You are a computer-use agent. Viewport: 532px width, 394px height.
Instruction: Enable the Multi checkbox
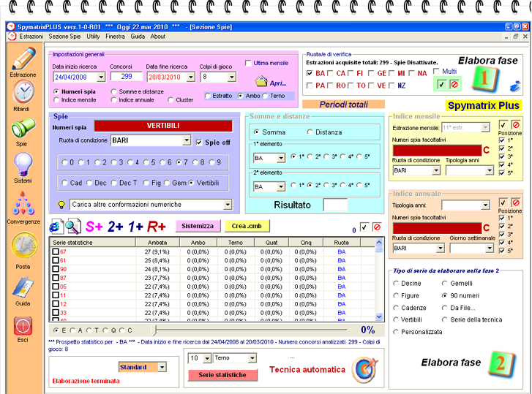(436, 71)
